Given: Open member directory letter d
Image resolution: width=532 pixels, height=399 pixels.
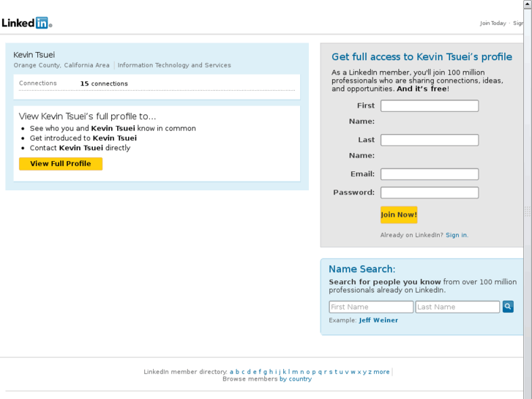Looking at the screenshot, I should 249,372.
